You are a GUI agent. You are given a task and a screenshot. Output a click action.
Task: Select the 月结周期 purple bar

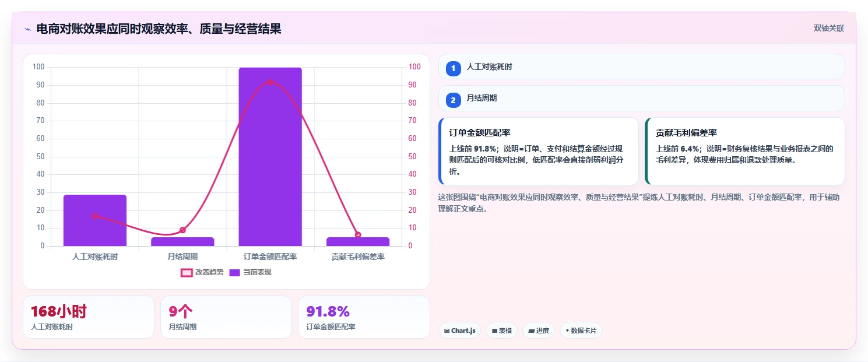(x=182, y=241)
